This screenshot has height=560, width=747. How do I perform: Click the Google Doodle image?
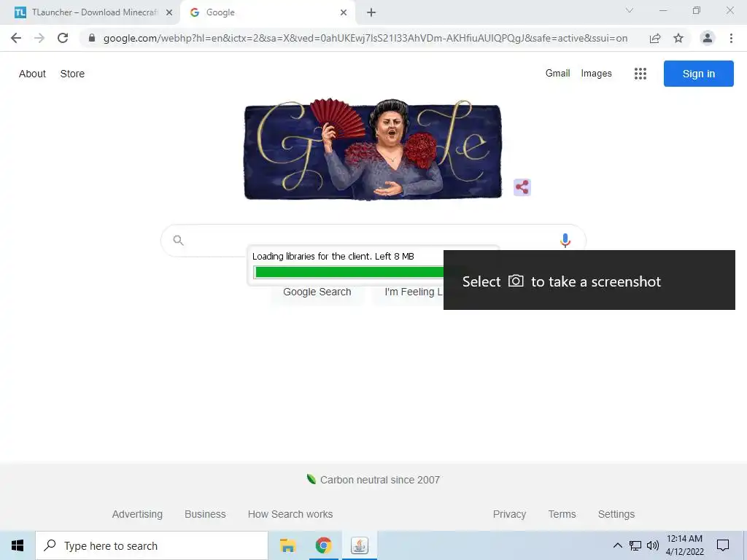(373, 149)
